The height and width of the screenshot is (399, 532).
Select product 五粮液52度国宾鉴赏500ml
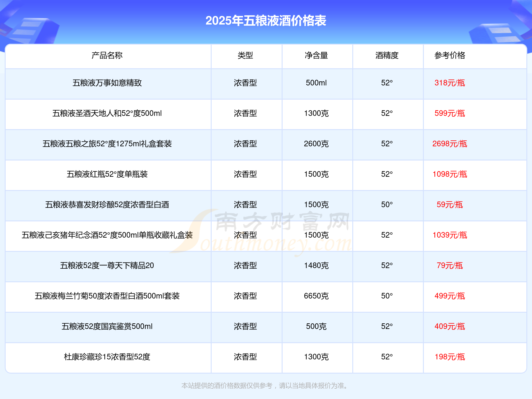[107, 326]
